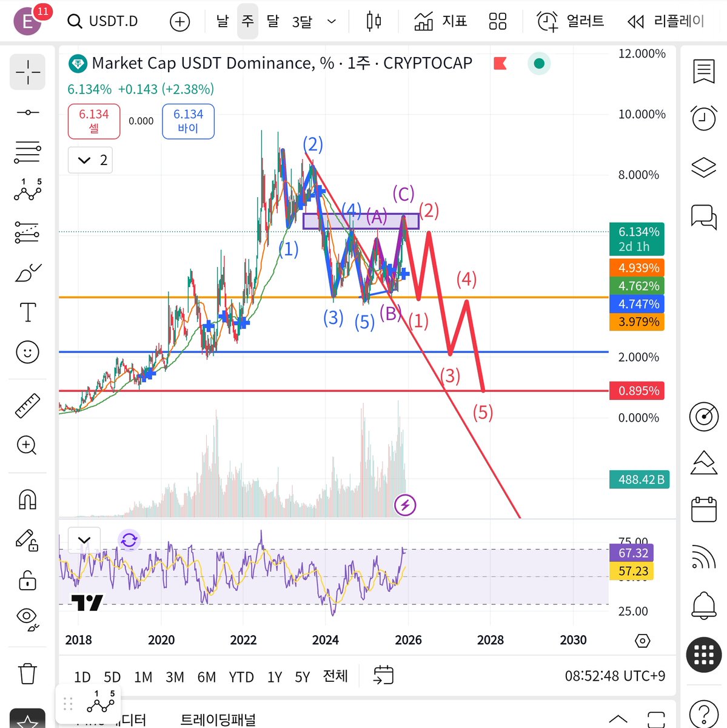Collapse the indicator legend showing 2

click(90, 160)
